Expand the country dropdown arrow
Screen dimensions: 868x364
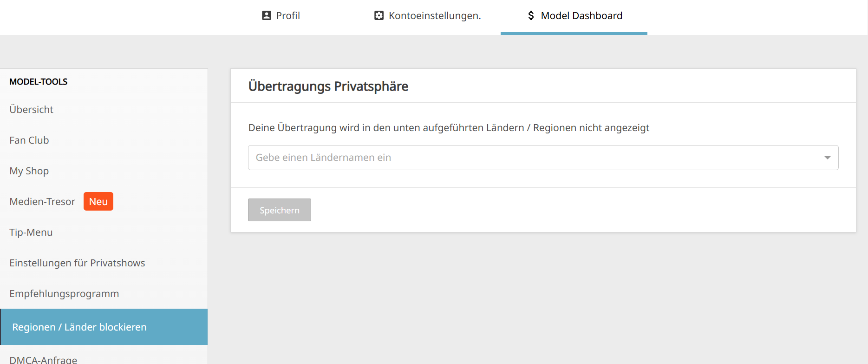pyautogui.click(x=827, y=158)
